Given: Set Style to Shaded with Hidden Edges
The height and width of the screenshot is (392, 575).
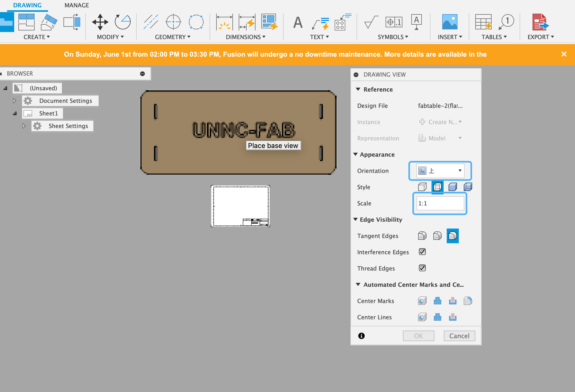Looking at the screenshot, I should (468, 187).
